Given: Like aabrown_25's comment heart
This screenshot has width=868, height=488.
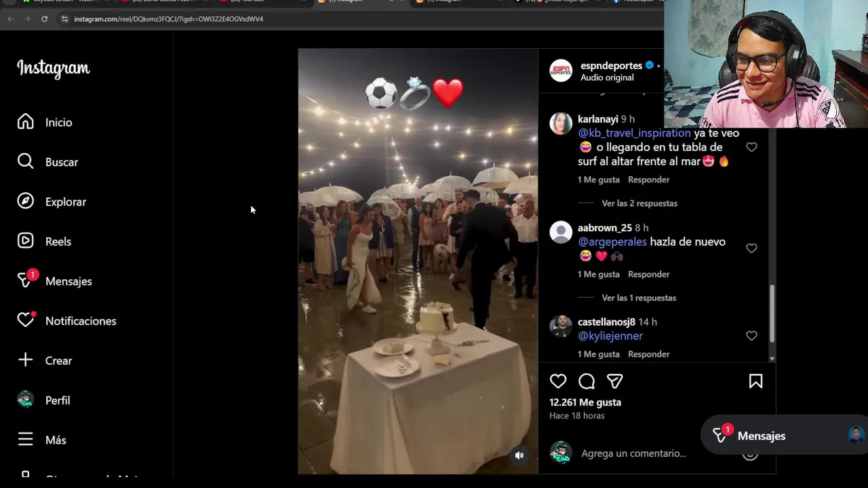Looking at the screenshot, I should point(751,248).
